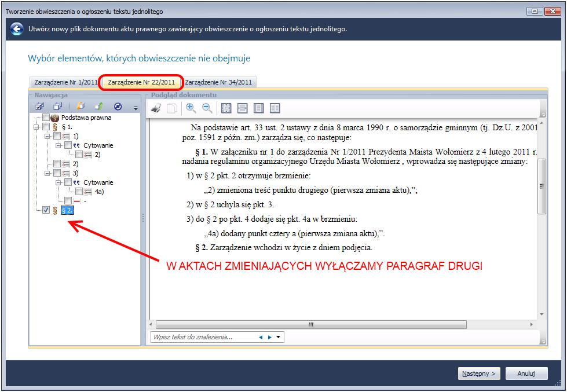
Task: Check the Podstawa prawna checkbox
Action: click(x=46, y=118)
